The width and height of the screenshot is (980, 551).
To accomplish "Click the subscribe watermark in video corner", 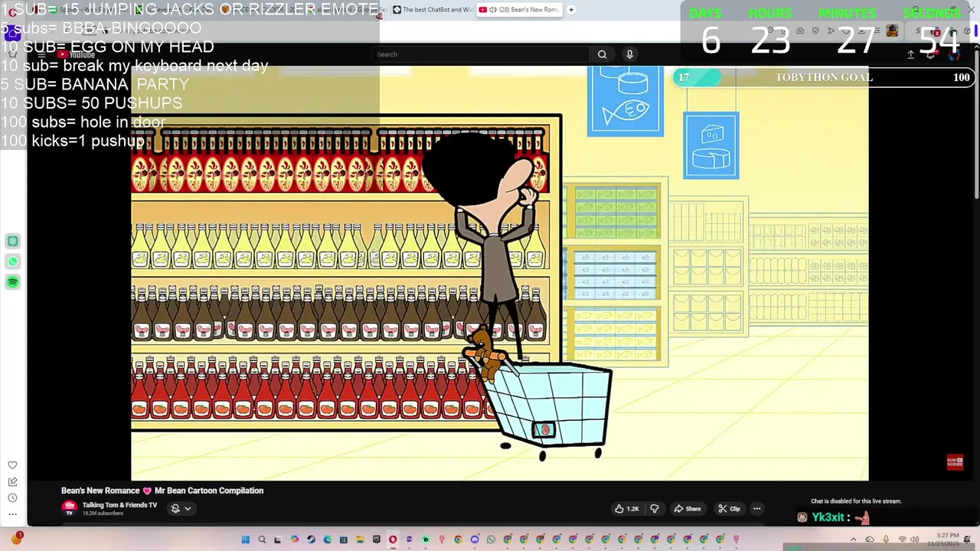I will [x=955, y=462].
